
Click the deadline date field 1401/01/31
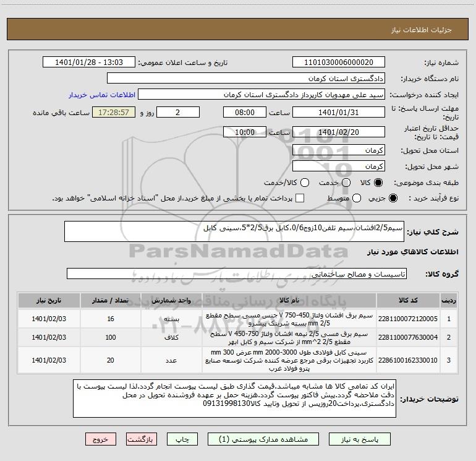[x=339, y=112]
